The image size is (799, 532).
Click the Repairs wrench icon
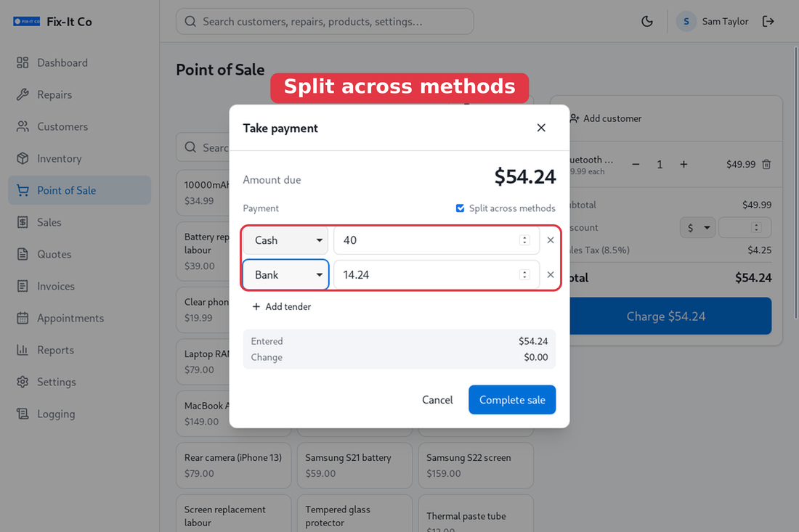(23, 94)
